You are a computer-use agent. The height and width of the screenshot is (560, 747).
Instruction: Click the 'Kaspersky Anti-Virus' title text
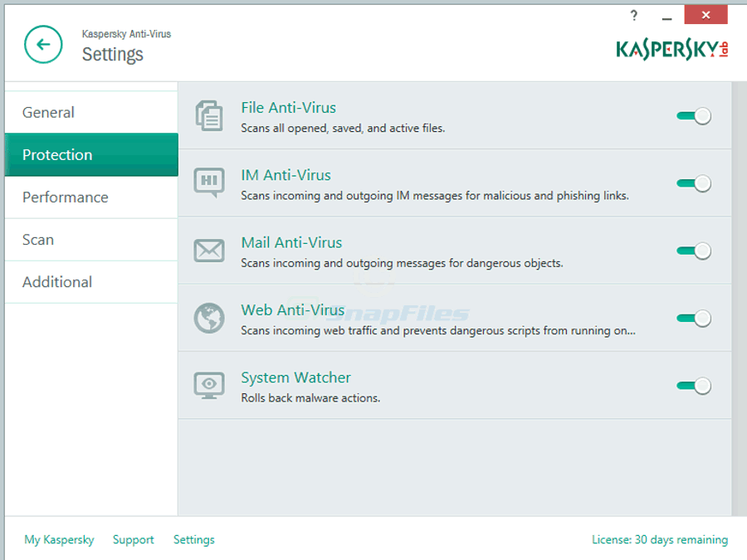click(126, 34)
